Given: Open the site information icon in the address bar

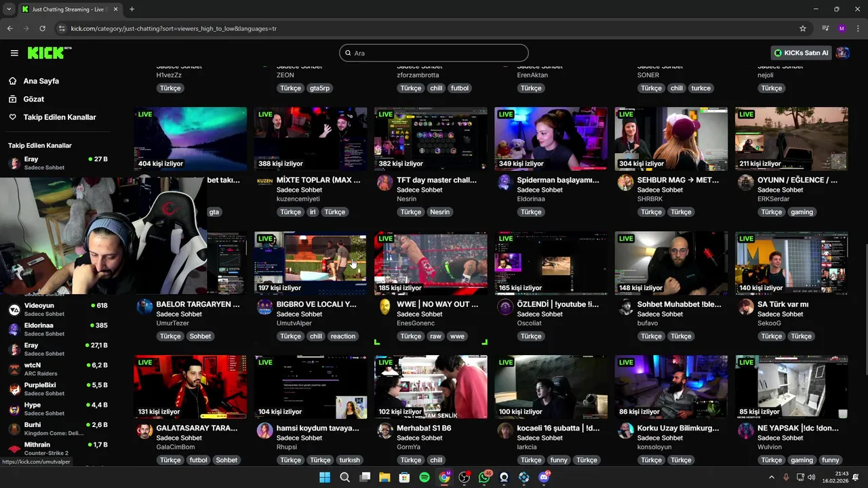Looking at the screenshot, I should (x=62, y=28).
